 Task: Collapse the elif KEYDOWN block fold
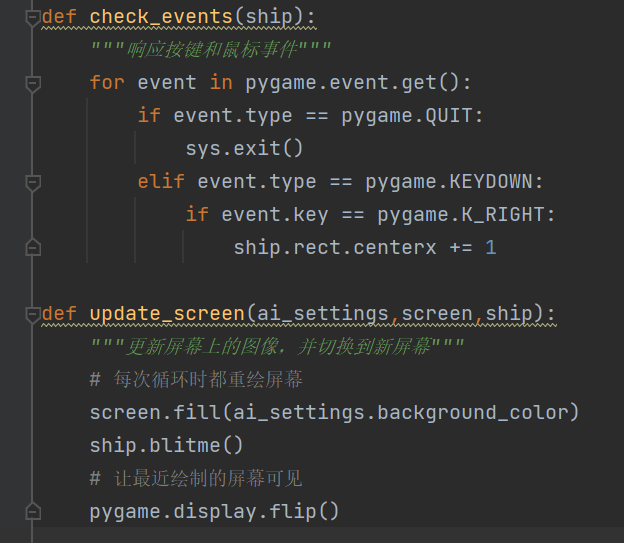pos(33,182)
